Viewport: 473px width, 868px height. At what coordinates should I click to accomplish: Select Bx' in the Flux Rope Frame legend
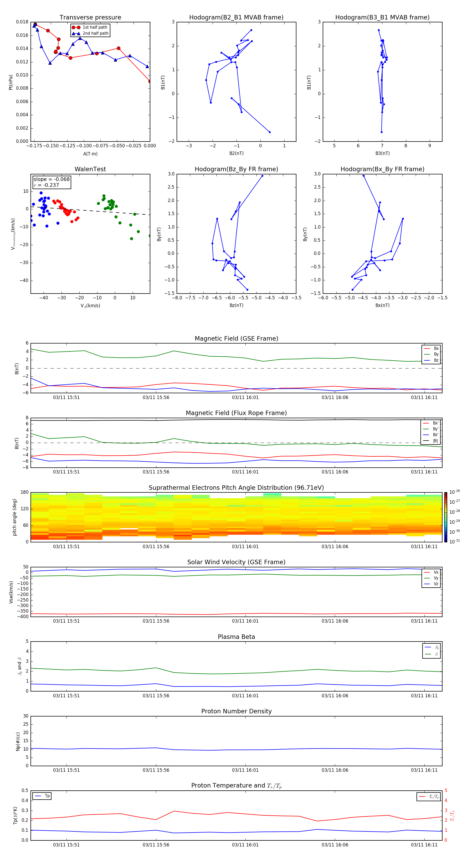point(431,423)
